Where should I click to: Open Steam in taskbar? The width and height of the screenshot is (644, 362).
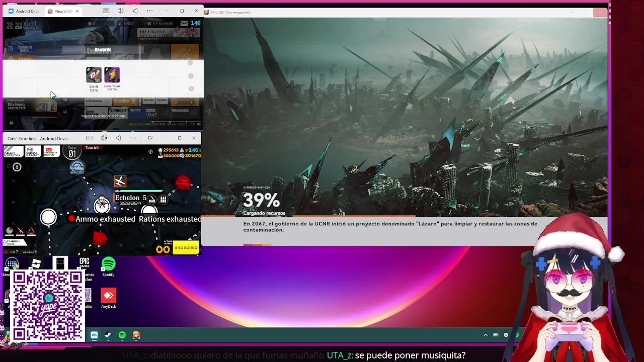[x=108, y=335]
